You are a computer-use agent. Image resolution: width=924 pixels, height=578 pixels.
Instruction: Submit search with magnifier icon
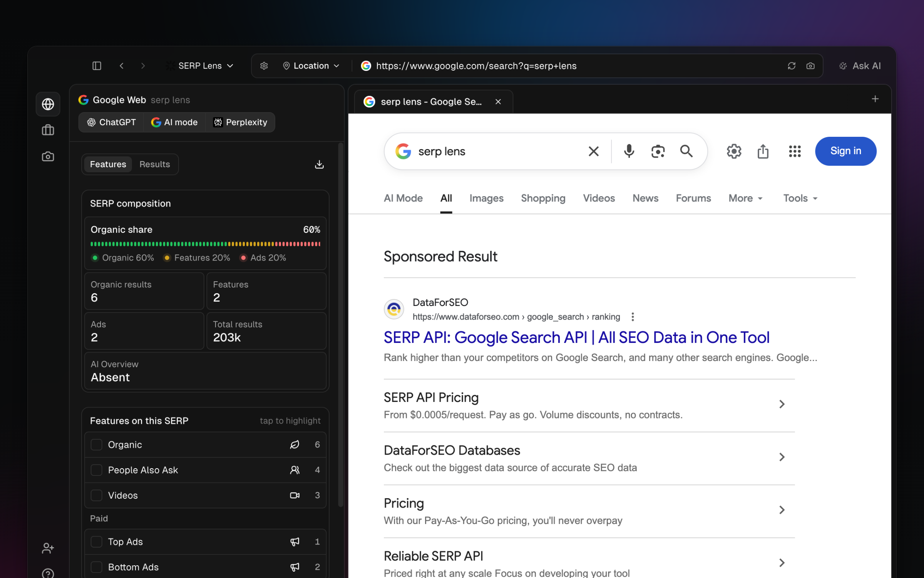pyautogui.click(x=686, y=151)
